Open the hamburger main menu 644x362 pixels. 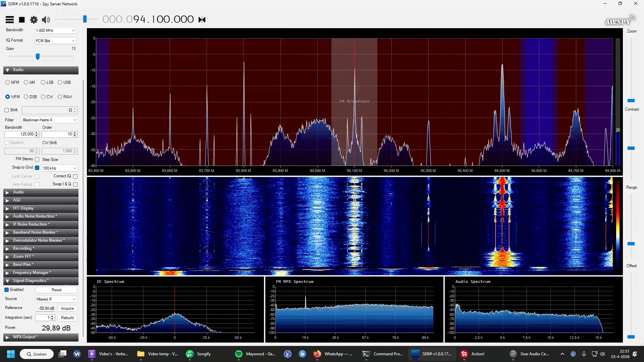click(x=10, y=20)
